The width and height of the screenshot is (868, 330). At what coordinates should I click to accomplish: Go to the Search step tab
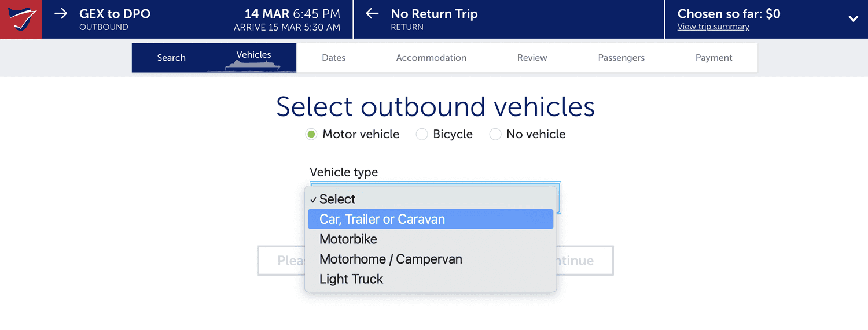(171, 58)
